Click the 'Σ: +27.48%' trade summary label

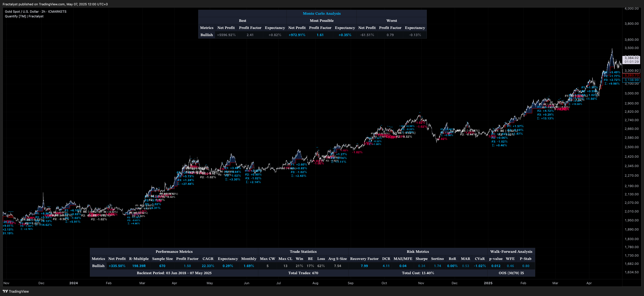[x=186, y=184]
